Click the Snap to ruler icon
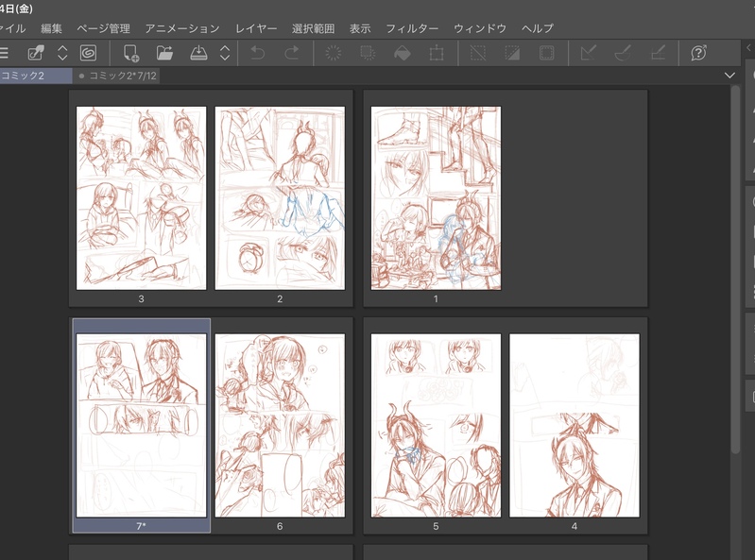The width and height of the screenshot is (755, 560). (x=589, y=53)
